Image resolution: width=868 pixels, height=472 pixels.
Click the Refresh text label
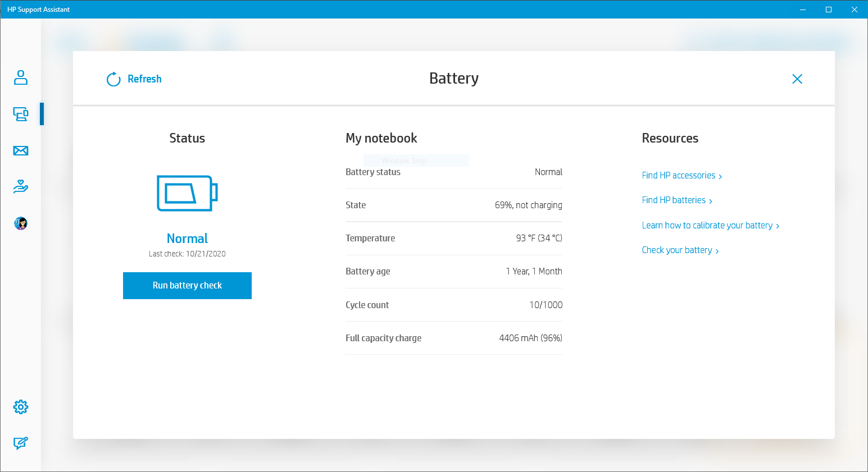tap(144, 79)
